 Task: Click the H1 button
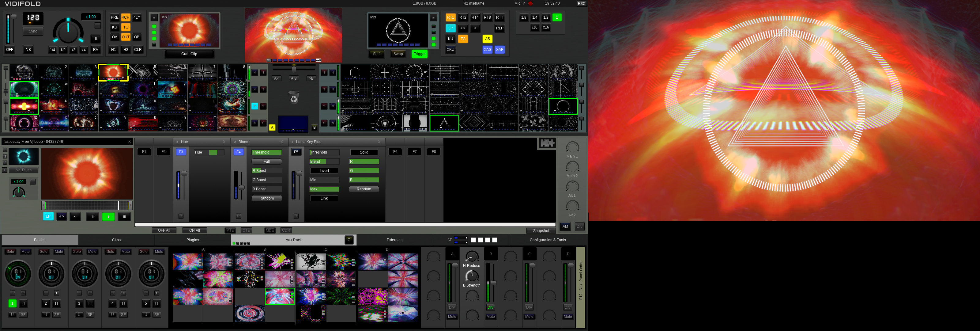pos(113,50)
